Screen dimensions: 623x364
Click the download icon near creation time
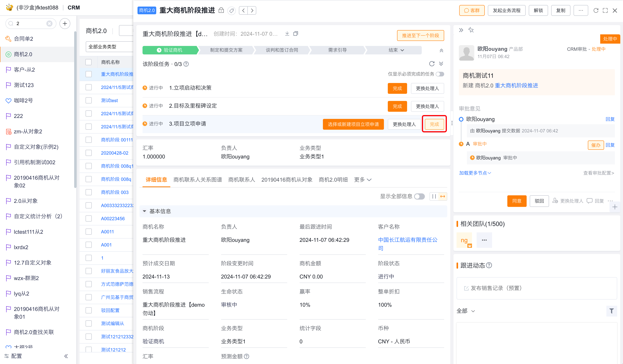[287, 34]
